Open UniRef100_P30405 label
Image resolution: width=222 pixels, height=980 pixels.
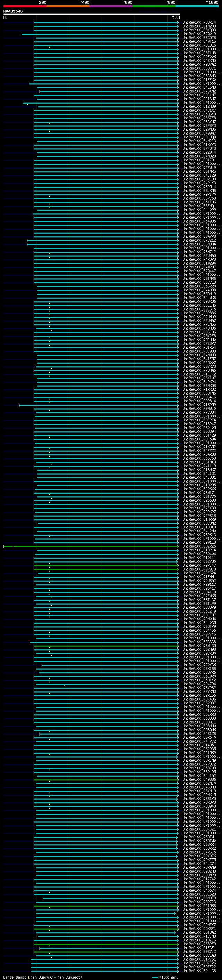tap(199, 428)
